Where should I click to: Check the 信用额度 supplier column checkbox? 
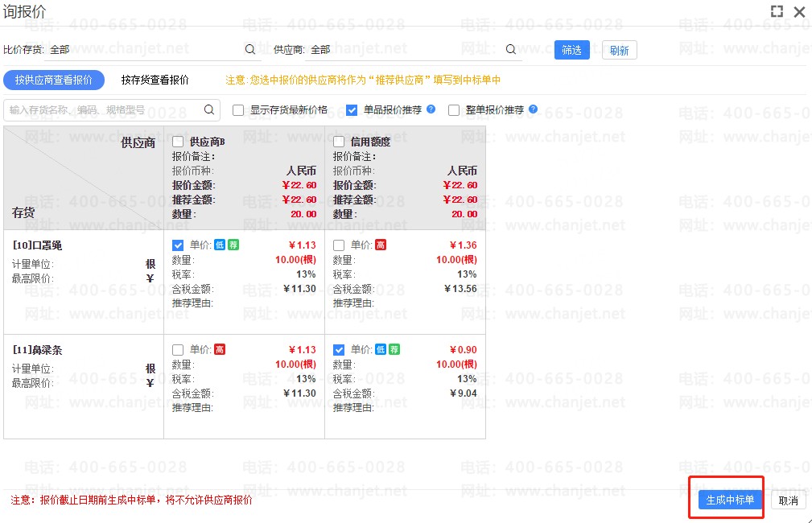339,142
